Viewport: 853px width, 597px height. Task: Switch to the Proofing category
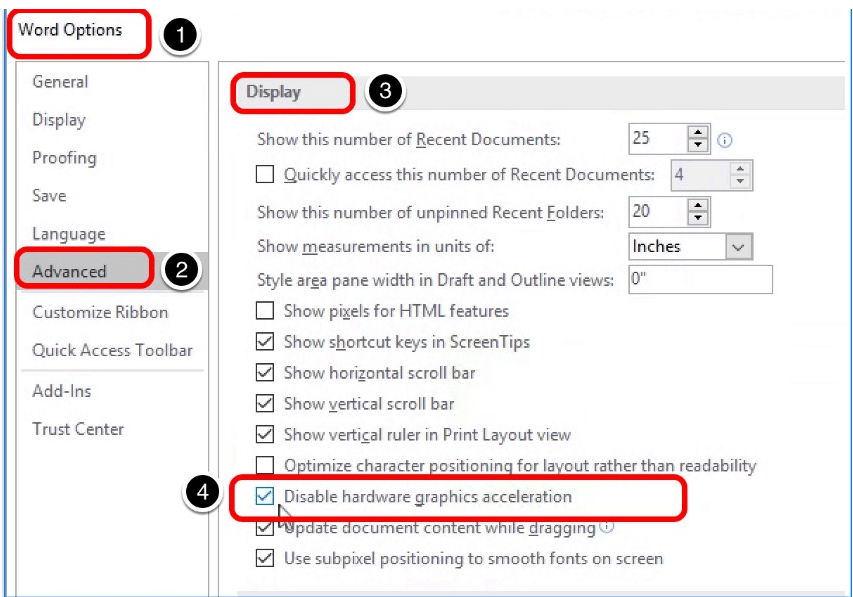(x=64, y=158)
